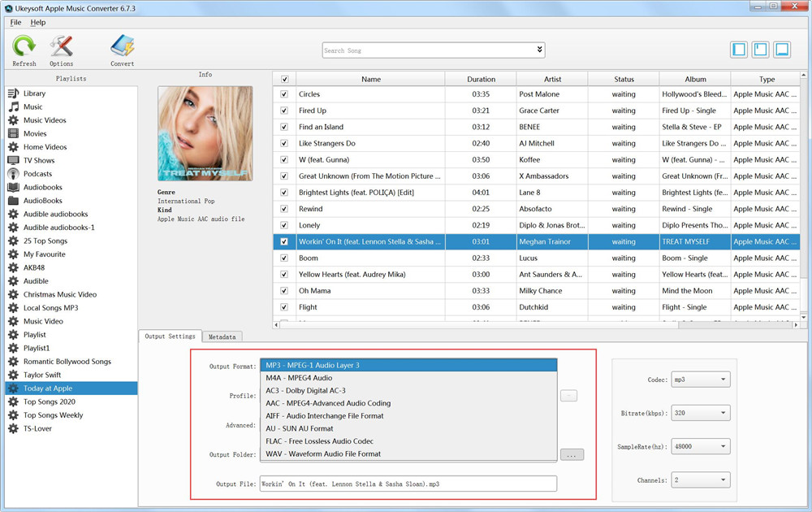Click the Output Folder browse button
Image resolution: width=812 pixels, height=512 pixels.
(x=572, y=454)
